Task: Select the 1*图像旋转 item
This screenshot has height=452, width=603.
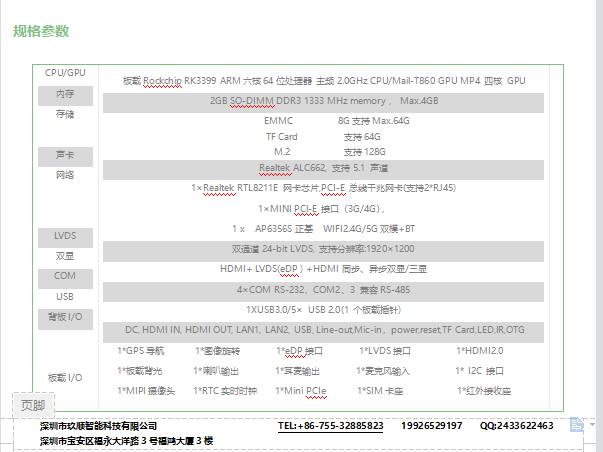Action: tap(217, 351)
